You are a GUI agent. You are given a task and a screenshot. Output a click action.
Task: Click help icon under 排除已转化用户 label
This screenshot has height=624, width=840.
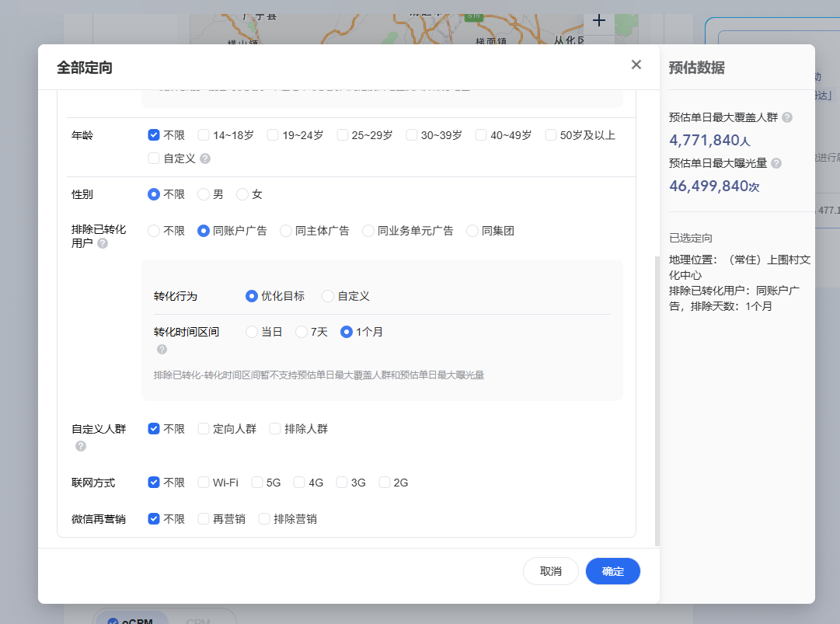[103, 243]
